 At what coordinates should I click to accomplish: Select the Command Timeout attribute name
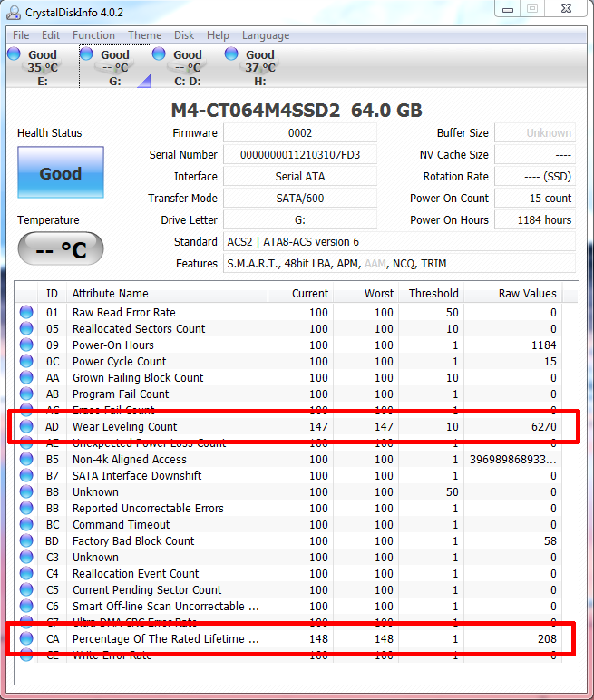tap(121, 525)
